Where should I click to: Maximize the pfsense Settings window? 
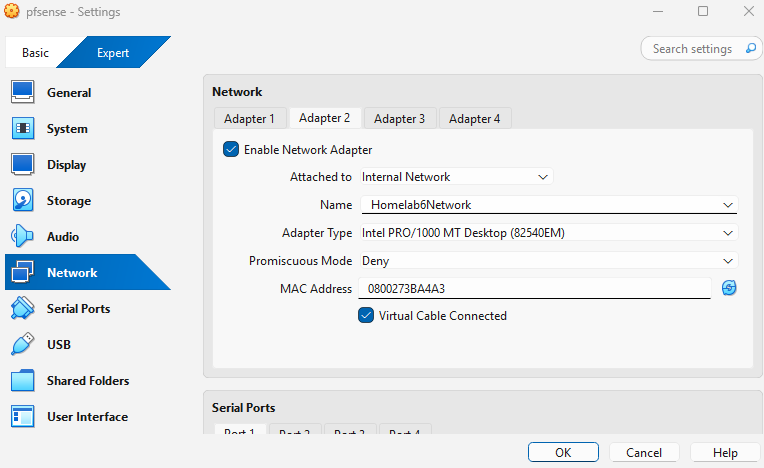[x=703, y=11]
